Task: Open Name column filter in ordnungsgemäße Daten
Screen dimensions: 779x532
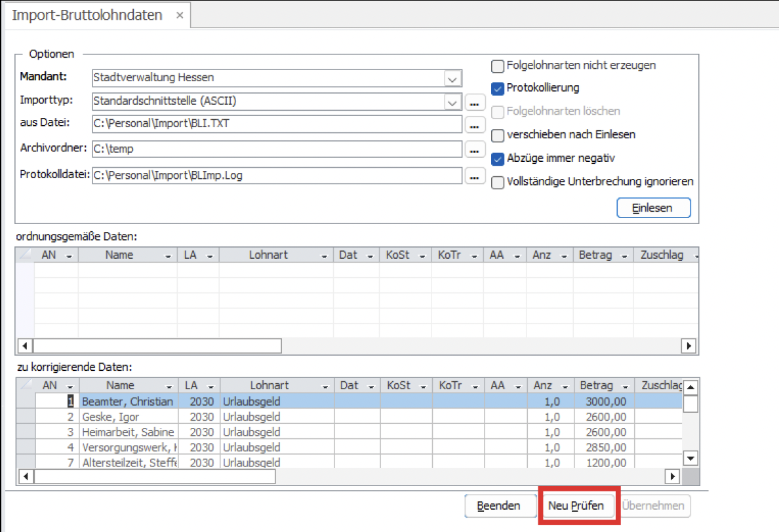Action: 168,256
